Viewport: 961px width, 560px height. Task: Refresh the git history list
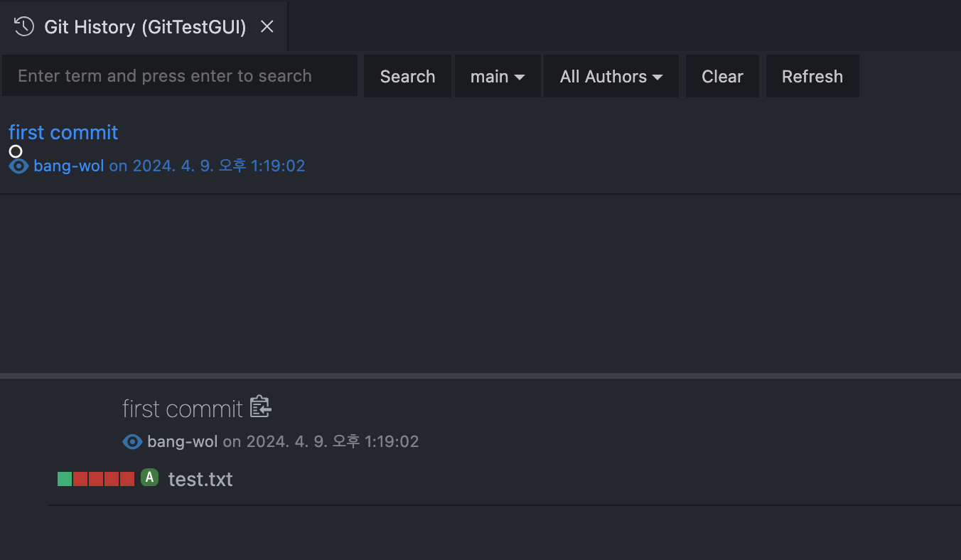click(812, 76)
